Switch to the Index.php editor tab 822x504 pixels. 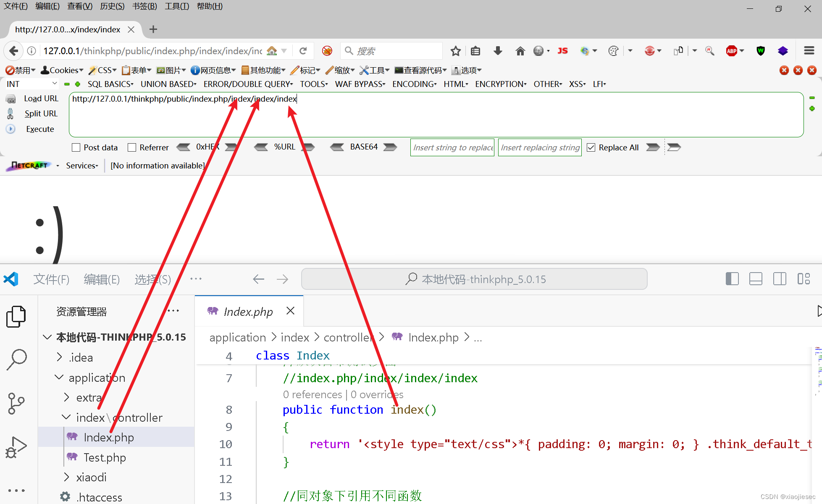coord(248,312)
